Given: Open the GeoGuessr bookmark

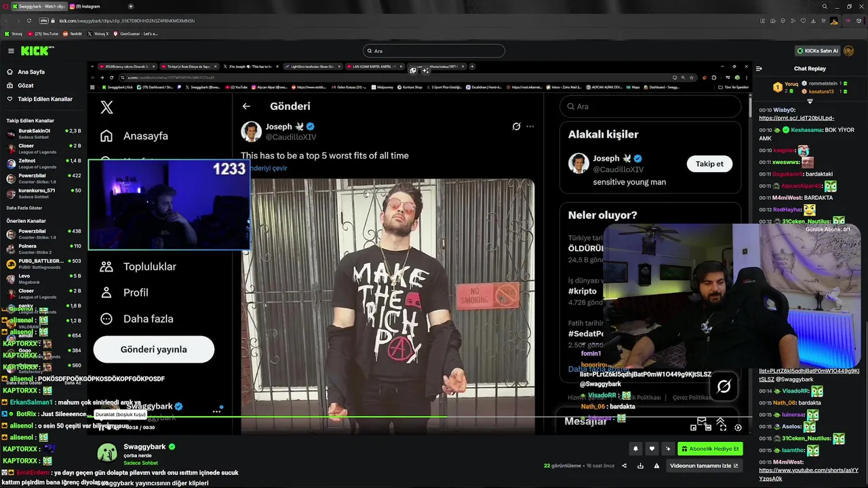Looking at the screenshot, I should point(136,33).
